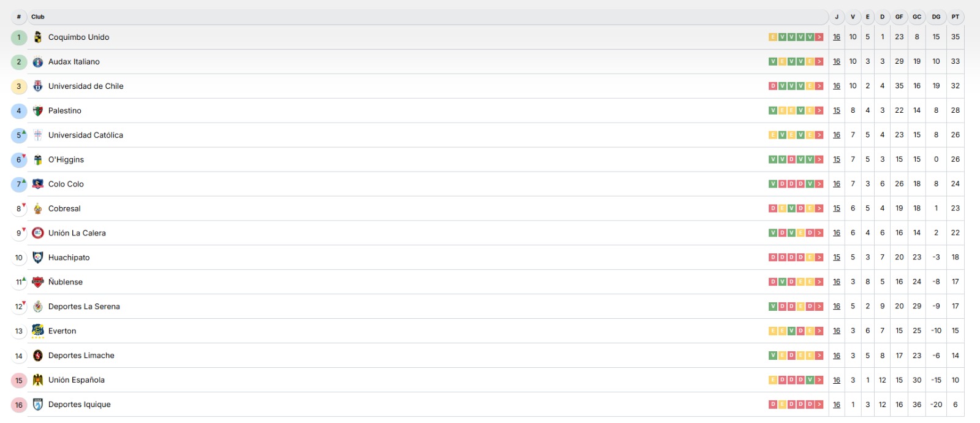980x423 pixels.
Task: Click the Unión Española club crest
Action: pos(38,380)
